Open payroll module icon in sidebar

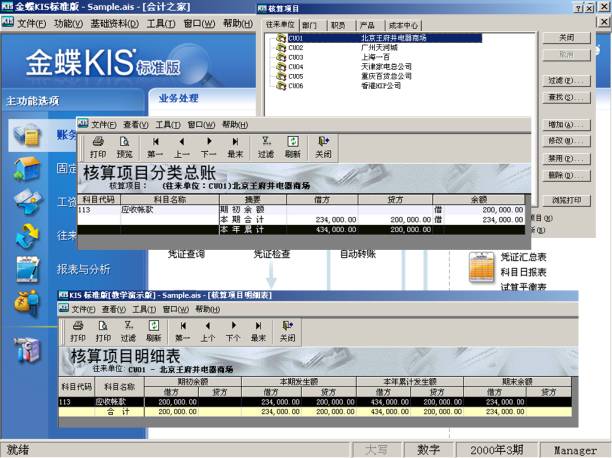tap(27, 201)
